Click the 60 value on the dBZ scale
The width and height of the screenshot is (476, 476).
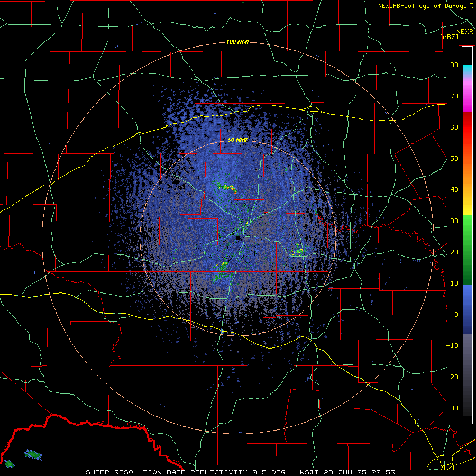(x=454, y=127)
